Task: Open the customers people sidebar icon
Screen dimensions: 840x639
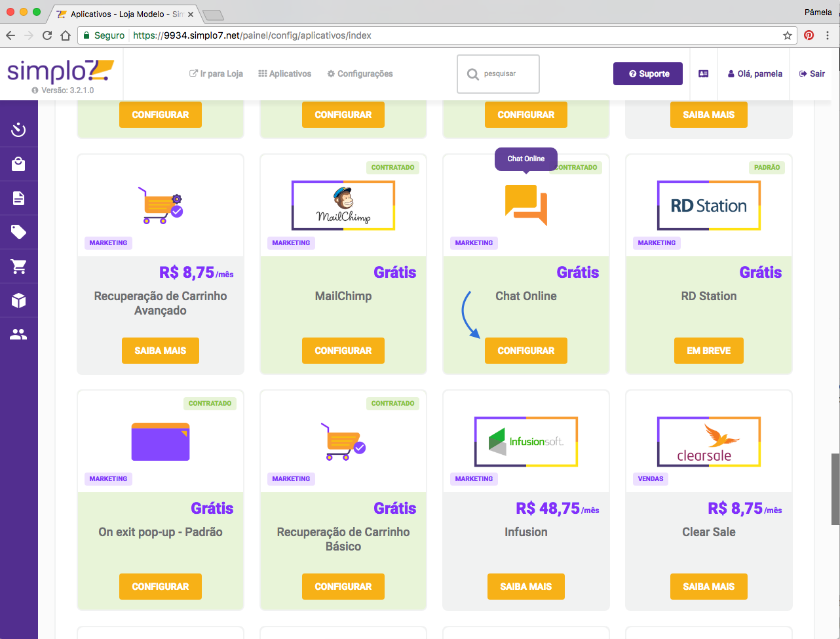Action: (x=18, y=334)
